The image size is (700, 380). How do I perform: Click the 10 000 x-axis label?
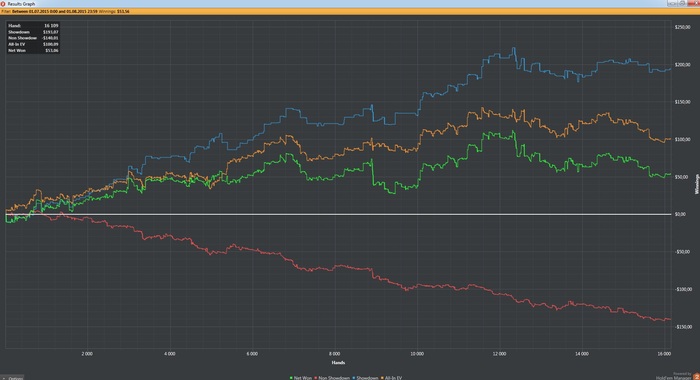point(417,354)
